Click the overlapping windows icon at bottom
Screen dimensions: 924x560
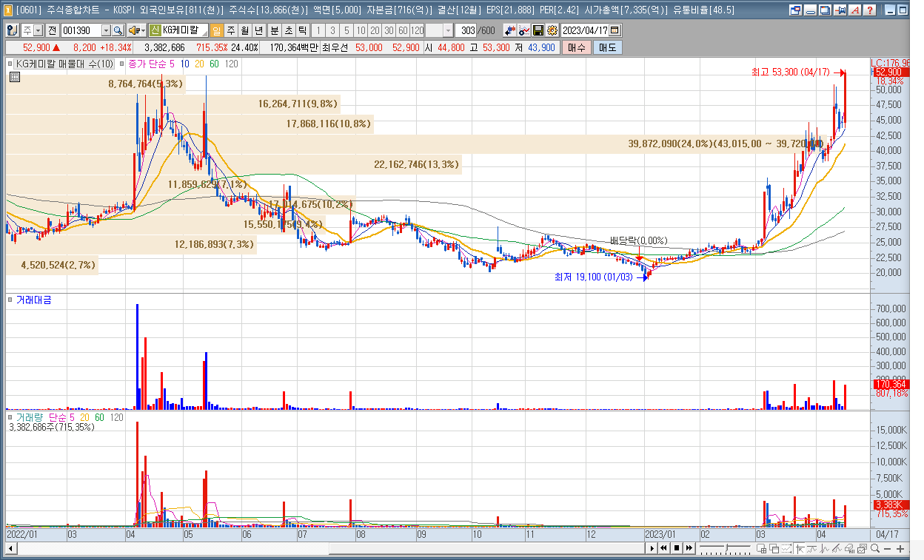[774, 548]
